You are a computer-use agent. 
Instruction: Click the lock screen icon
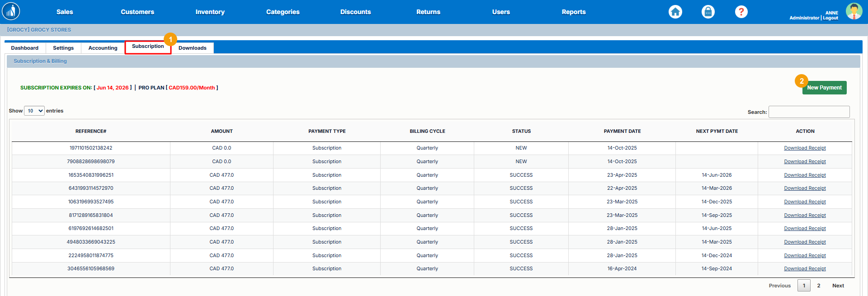708,12
